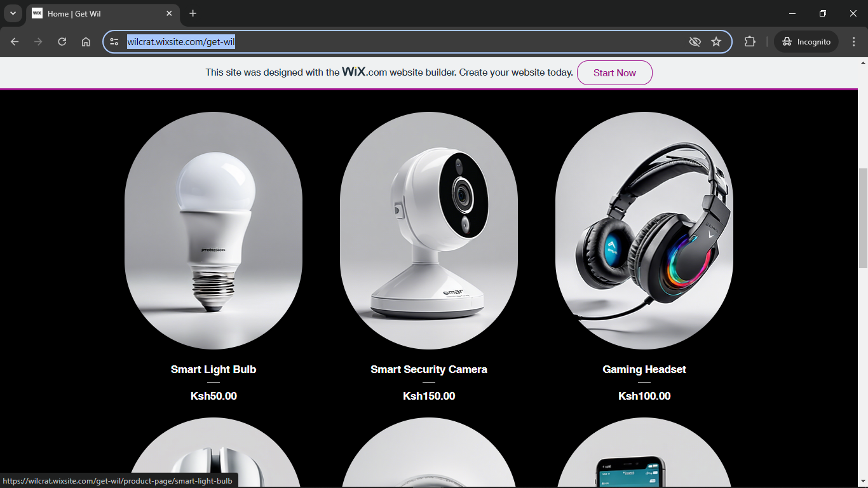868x488 pixels.
Task: Click the Smart Light Bulb title link
Action: [x=214, y=369]
